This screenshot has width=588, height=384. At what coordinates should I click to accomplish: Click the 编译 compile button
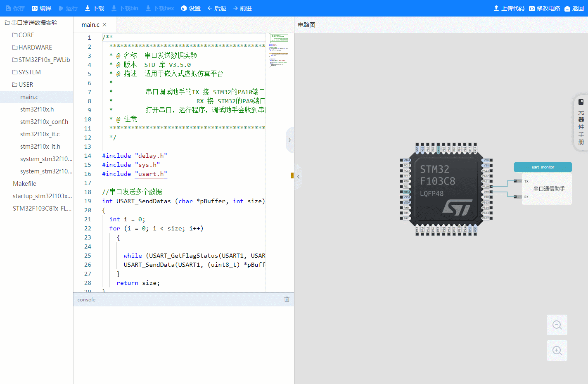click(x=41, y=8)
